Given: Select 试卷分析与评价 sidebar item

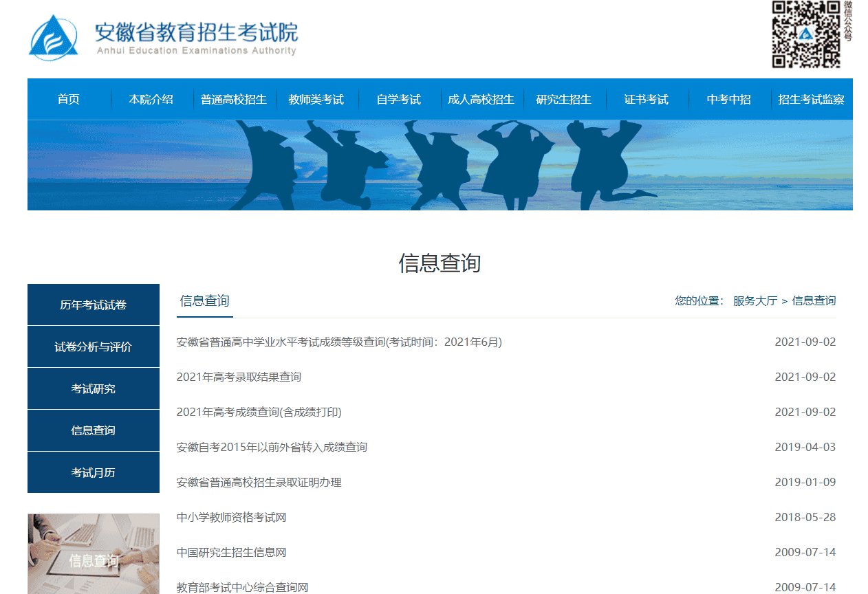Looking at the screenshot, I should tap(94, 347).
